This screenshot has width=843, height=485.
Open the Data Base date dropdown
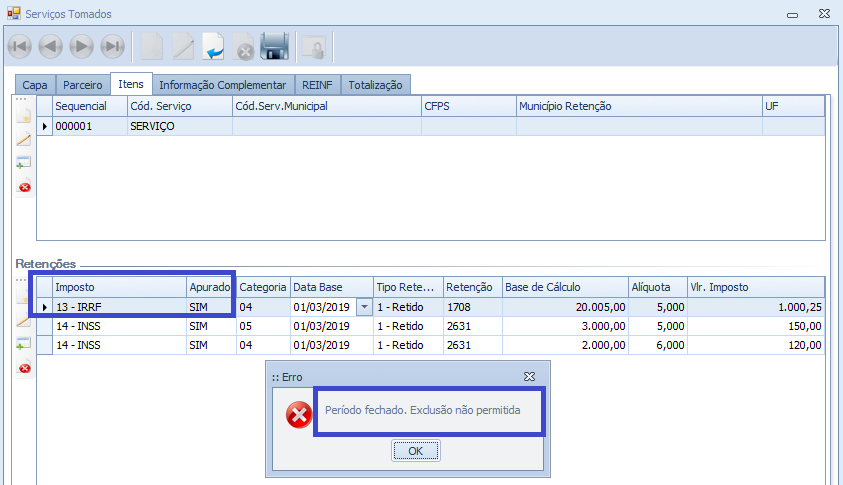pos(364,307)
